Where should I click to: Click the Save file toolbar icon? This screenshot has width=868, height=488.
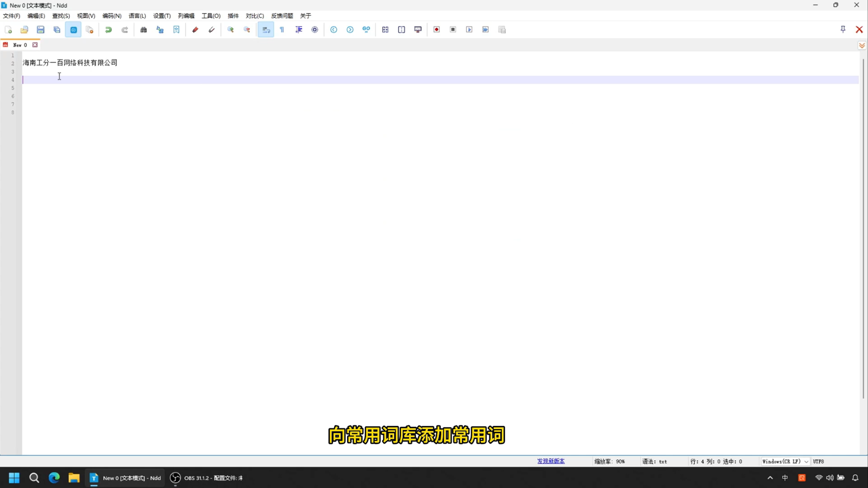click(x=40, y=30)
